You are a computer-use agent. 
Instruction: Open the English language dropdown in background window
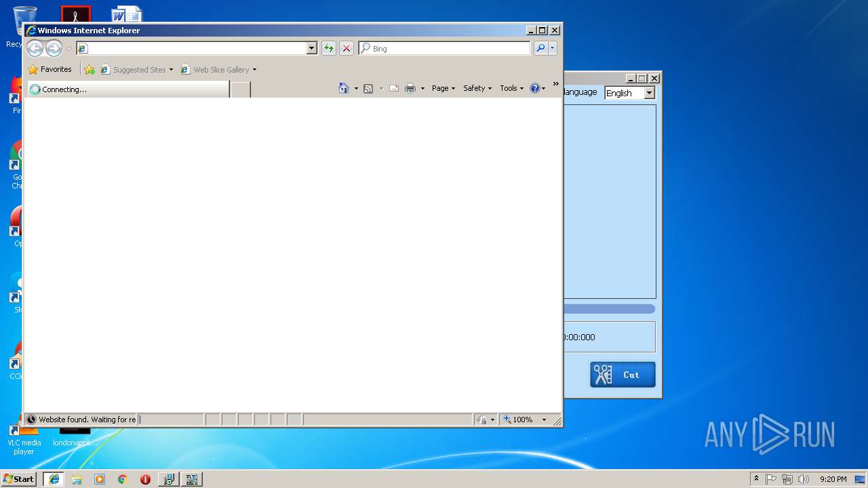click(630, 93)
